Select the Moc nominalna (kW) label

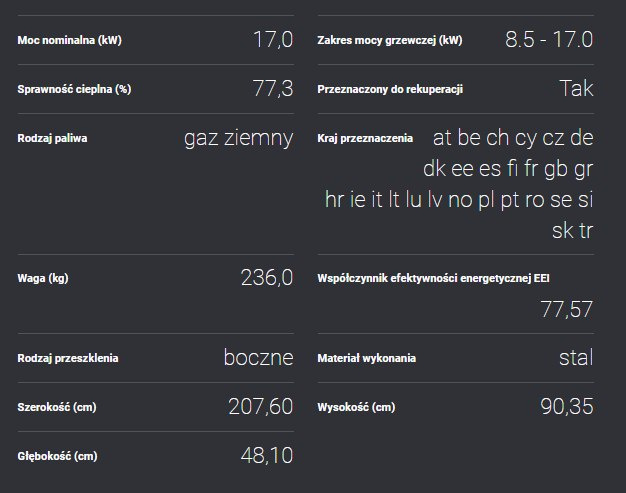coord(69,40)
